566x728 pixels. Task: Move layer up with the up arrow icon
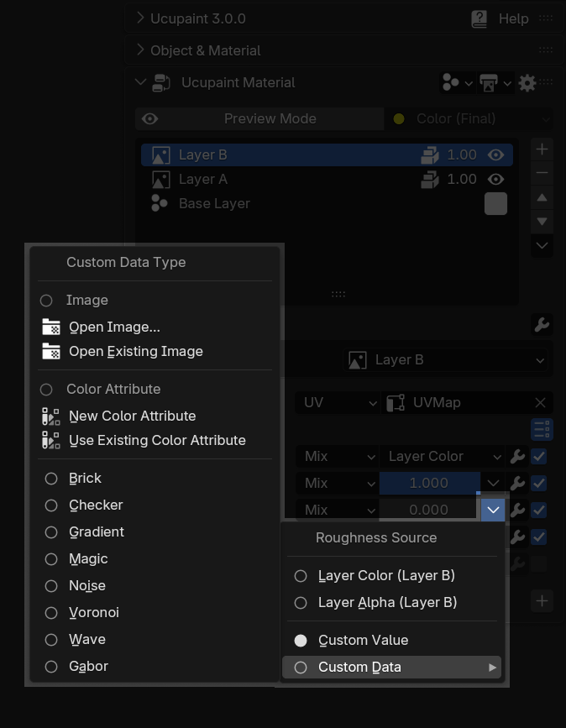pyautogui.click(x=542, y=198)
